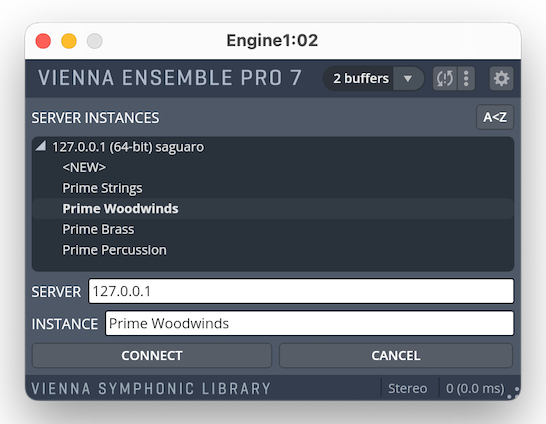The width and height of the screenshot is (546, 424).
Task: Select the Prime Strings instance
Action: tap(102, 188)
